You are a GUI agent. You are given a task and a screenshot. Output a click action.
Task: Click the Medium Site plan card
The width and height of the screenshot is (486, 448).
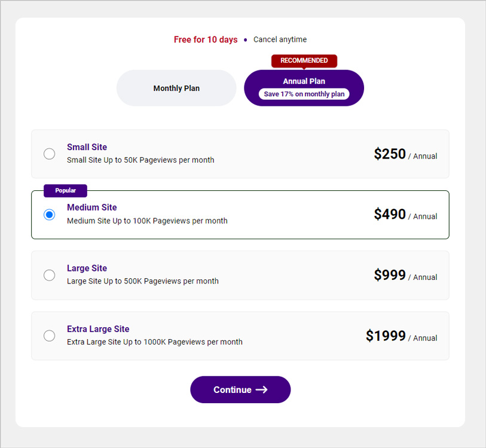[x=240, y=215]
